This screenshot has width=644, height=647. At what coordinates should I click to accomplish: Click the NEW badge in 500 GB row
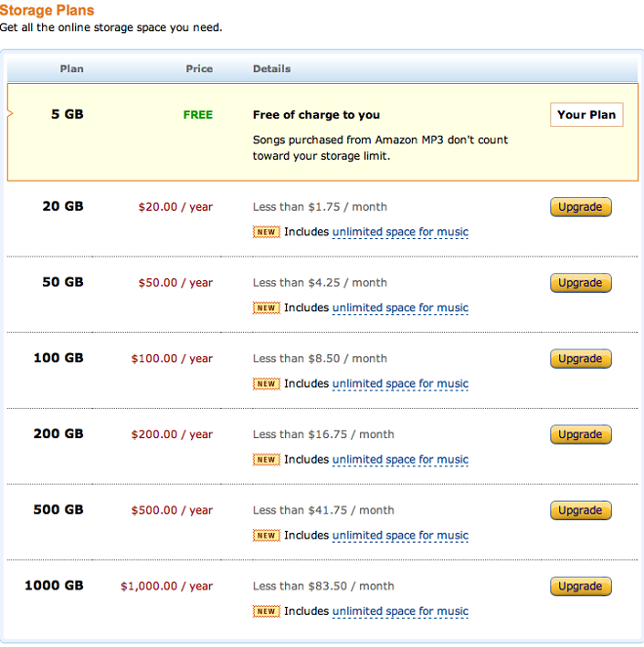[x=266, y=536]
